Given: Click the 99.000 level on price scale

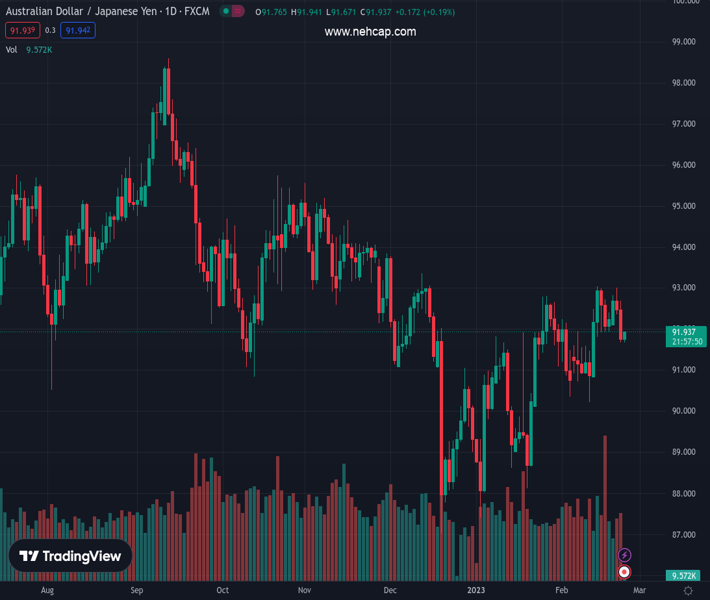Looking at the screenshot, I should click(684, 42).
